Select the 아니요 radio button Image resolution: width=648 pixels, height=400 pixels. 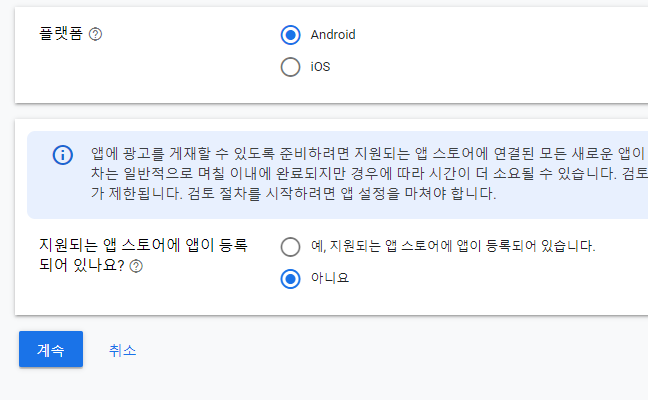pos(291,279)
